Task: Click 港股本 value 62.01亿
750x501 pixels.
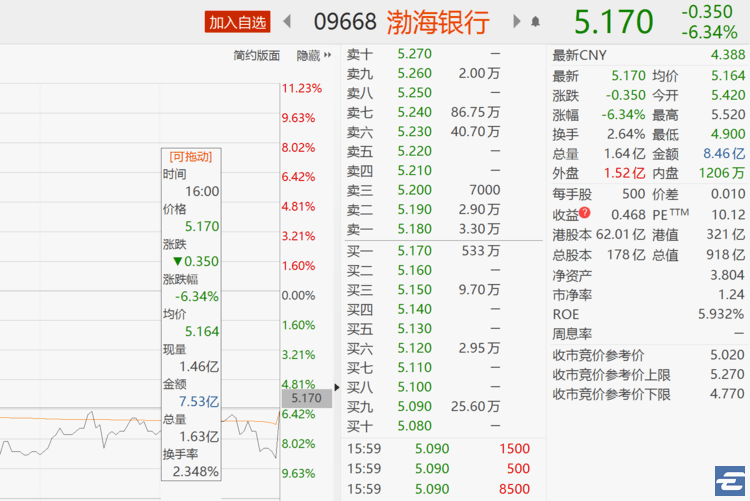Action: click(620, 235)
